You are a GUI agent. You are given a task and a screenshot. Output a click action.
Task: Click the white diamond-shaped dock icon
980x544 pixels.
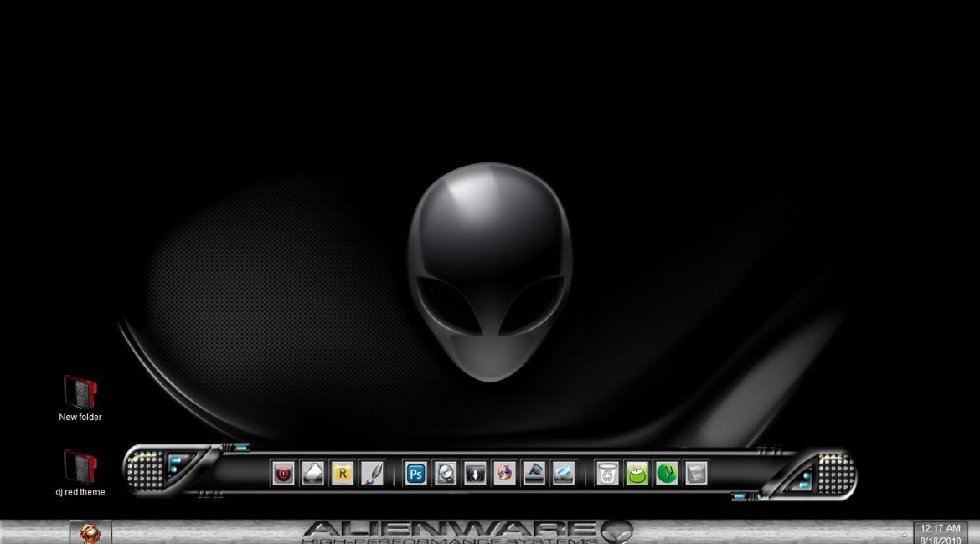point(312,474)
